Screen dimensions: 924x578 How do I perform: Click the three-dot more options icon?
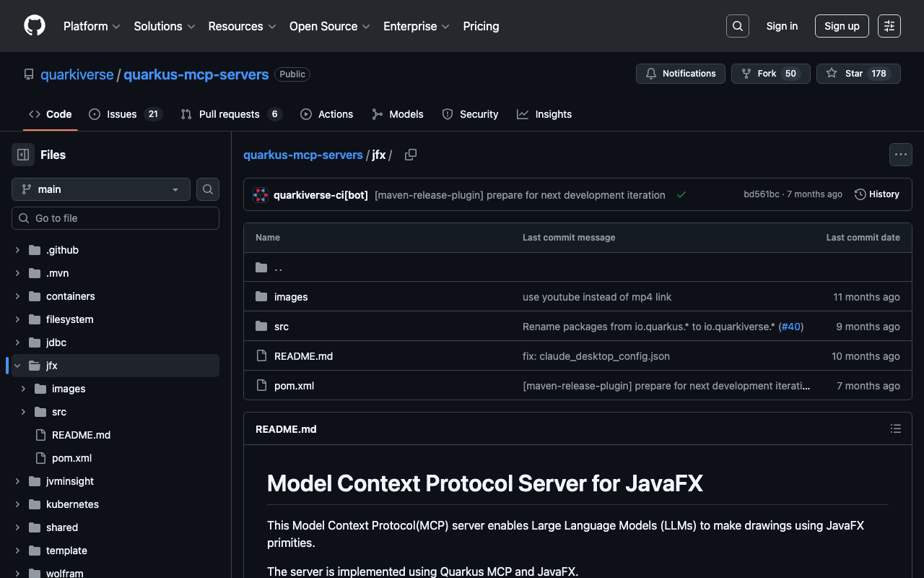[x=900, y=155]
